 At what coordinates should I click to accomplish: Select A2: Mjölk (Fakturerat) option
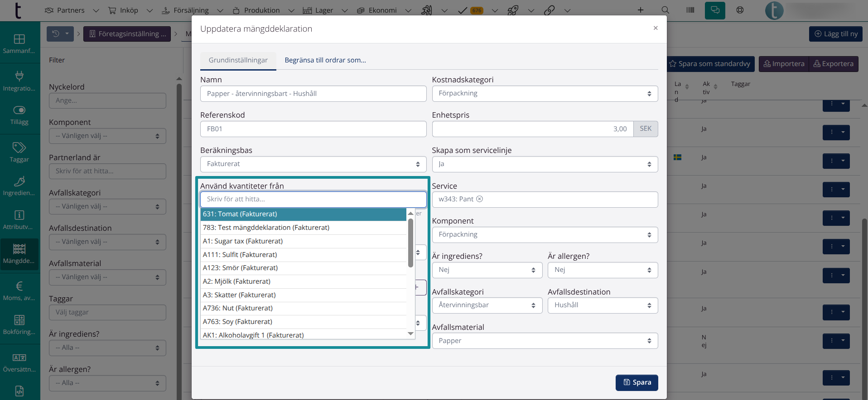[x=304, y=281]
